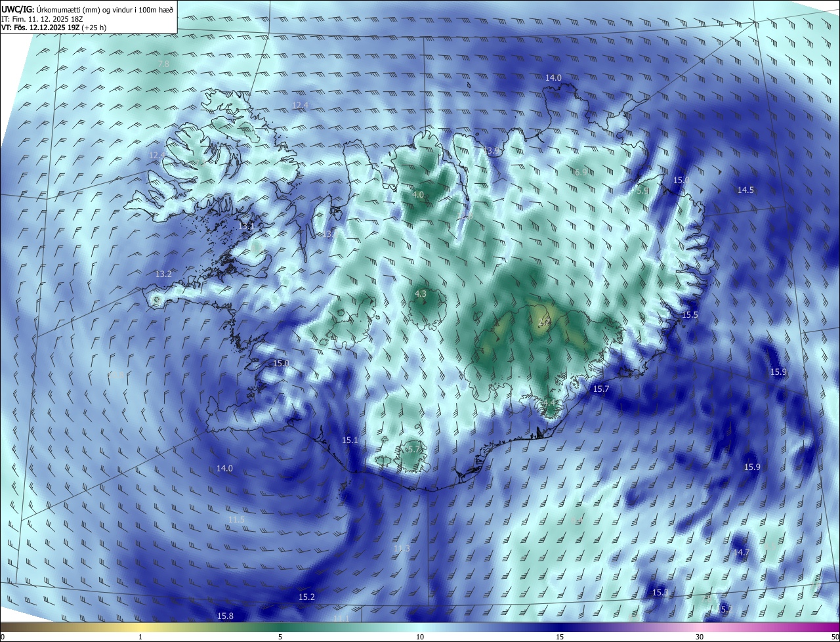This screenshot has width=840, height=642.
Task: Select the 4.0 value label
Action: 418,195
